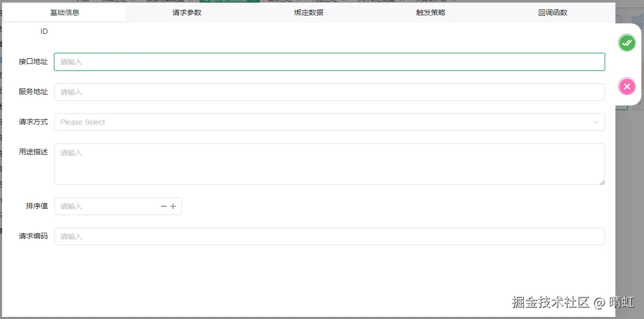Click the 服务地址 input field
The width and height of the screenshot is (644, 319).
point(330,92)
